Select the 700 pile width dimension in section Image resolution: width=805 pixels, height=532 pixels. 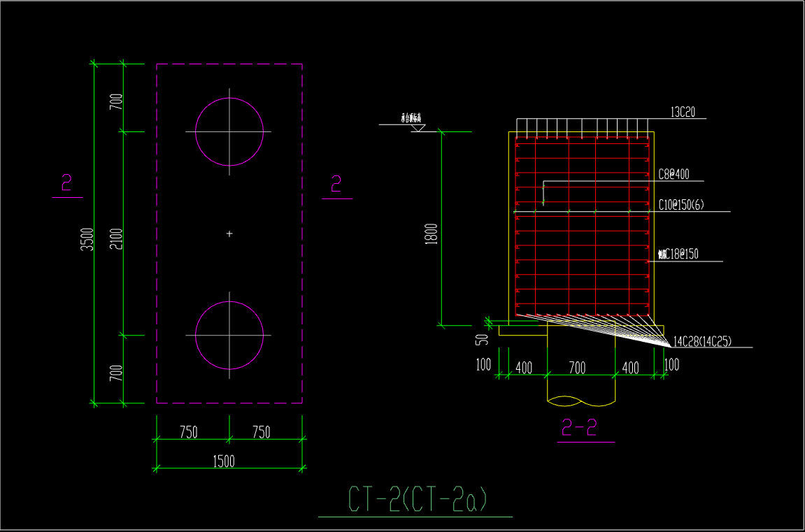click(x=577, y=368)
